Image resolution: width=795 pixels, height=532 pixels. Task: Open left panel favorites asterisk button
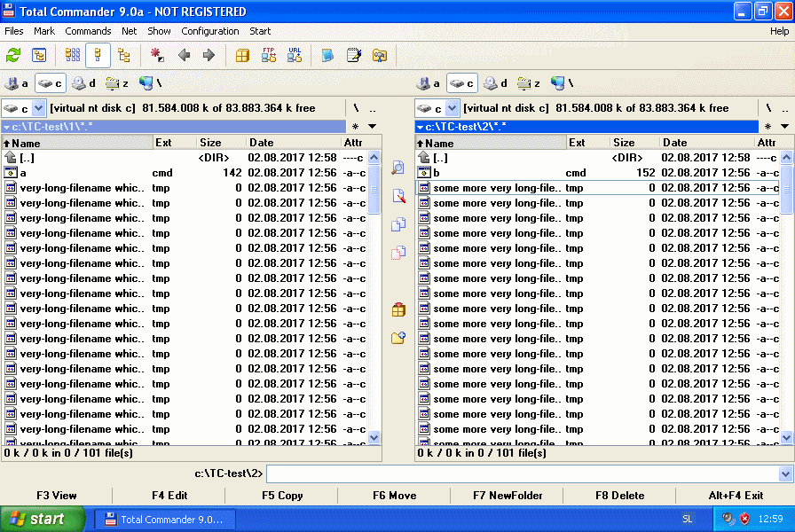coord(356,126)
